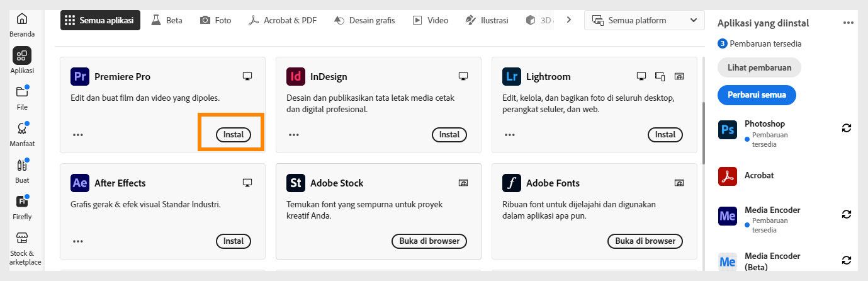Viewport: 868px width, 281px height.
Task: Click the '3 Pembaruan tersedia' text
Action: [760, 43]
